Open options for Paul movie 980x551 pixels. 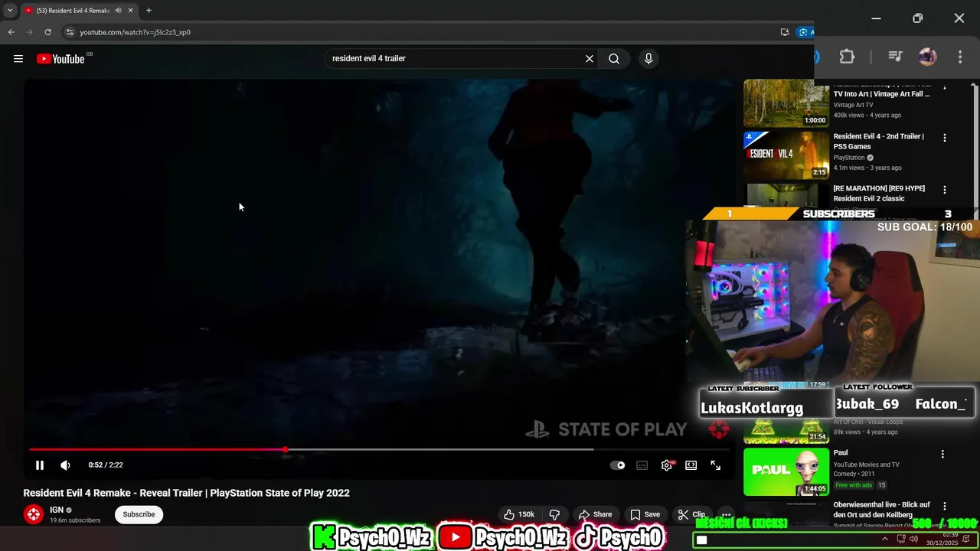(942, 454)
